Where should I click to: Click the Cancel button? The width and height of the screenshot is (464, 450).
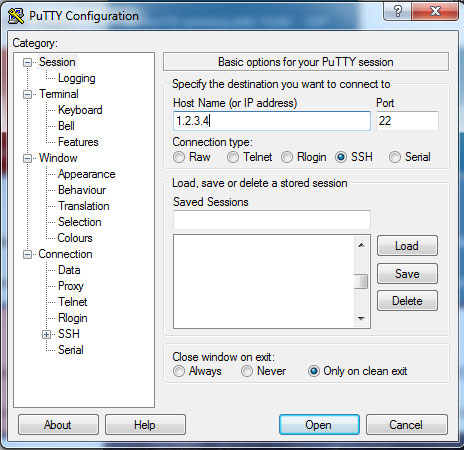(x=407, y=425)
